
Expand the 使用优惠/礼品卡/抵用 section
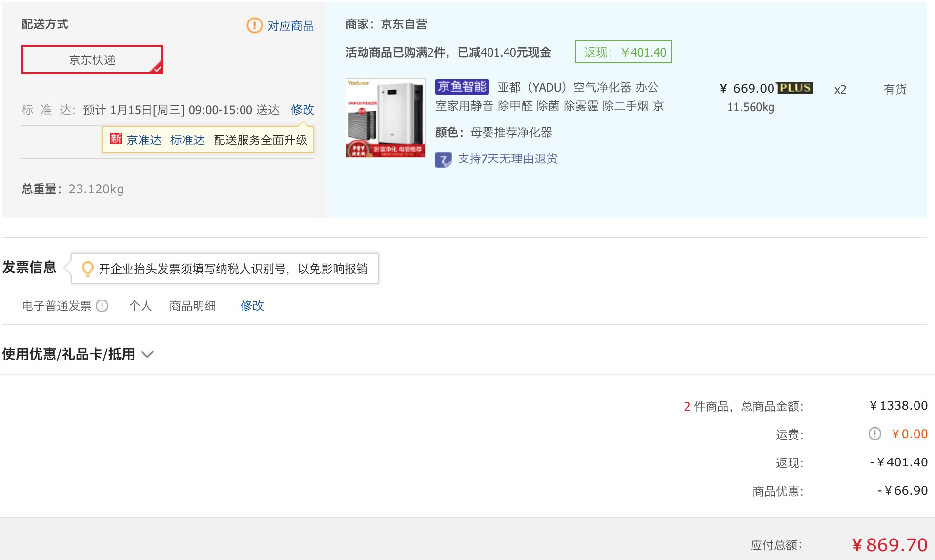(78, 354)
